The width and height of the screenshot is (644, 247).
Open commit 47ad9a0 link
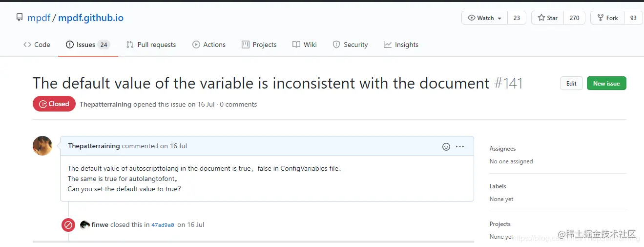pyautogui.click(x=163, y=225)
